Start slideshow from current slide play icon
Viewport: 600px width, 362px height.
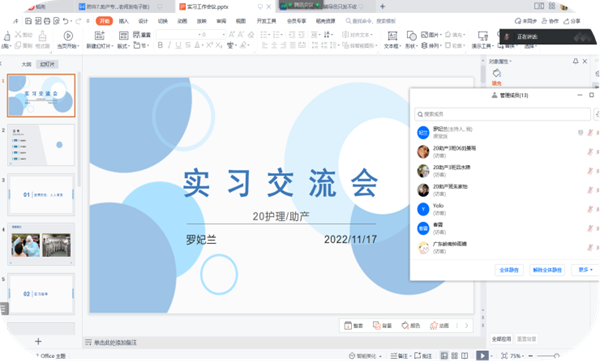(68, 36)
